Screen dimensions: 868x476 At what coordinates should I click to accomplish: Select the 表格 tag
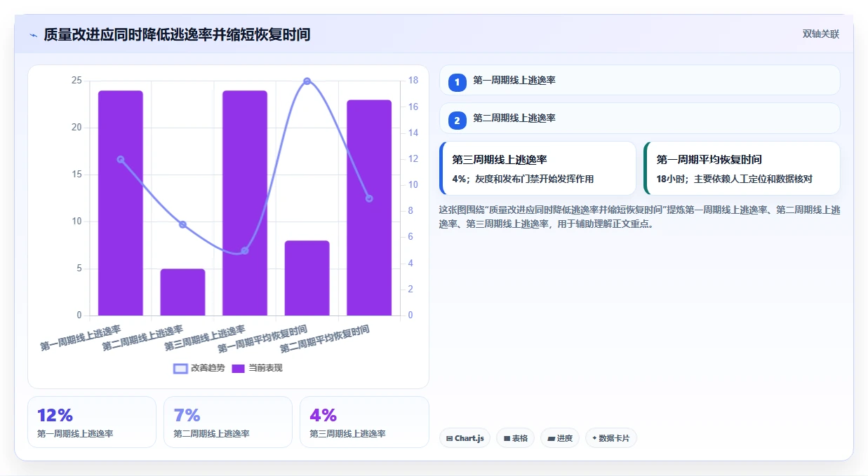pyautogui.click(x=515, y=438)
